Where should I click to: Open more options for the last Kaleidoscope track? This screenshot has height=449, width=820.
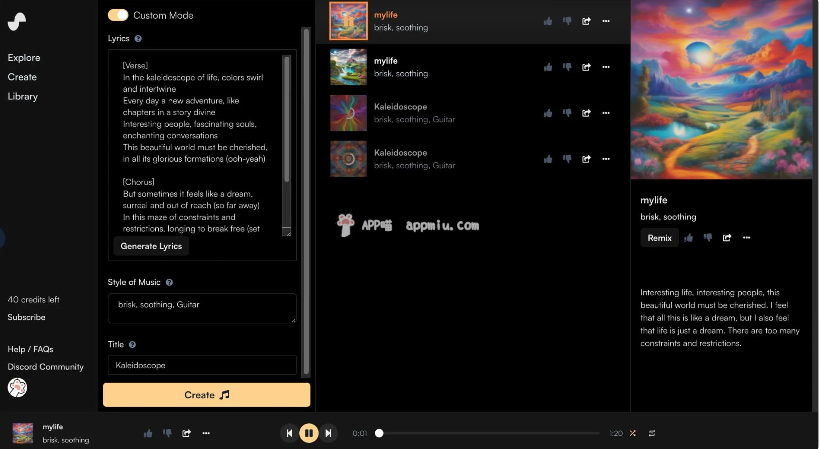(606, 159)
